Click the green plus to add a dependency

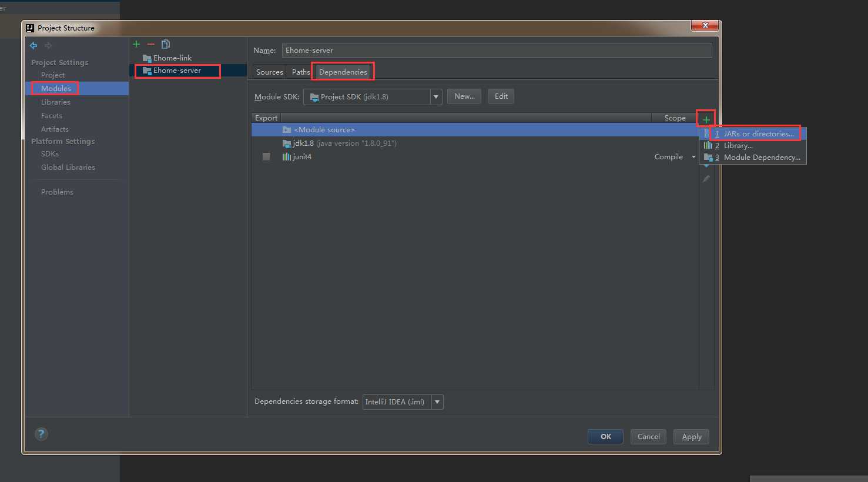point(706,119)
